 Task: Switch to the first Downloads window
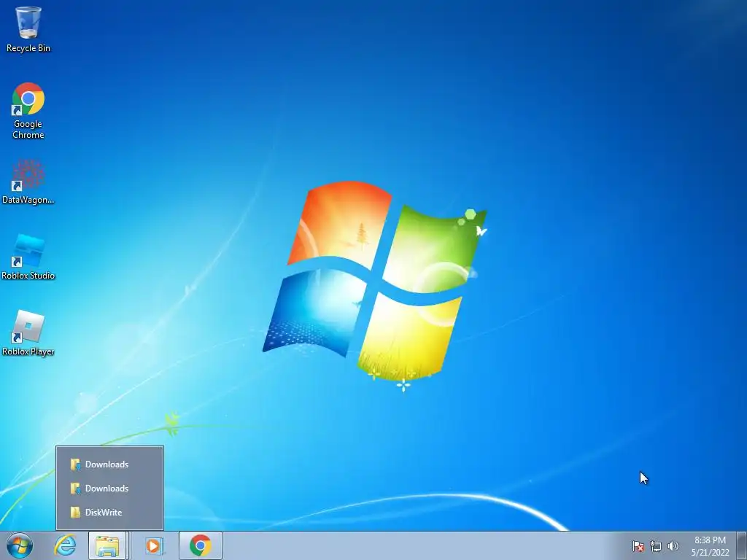(109, 464)
